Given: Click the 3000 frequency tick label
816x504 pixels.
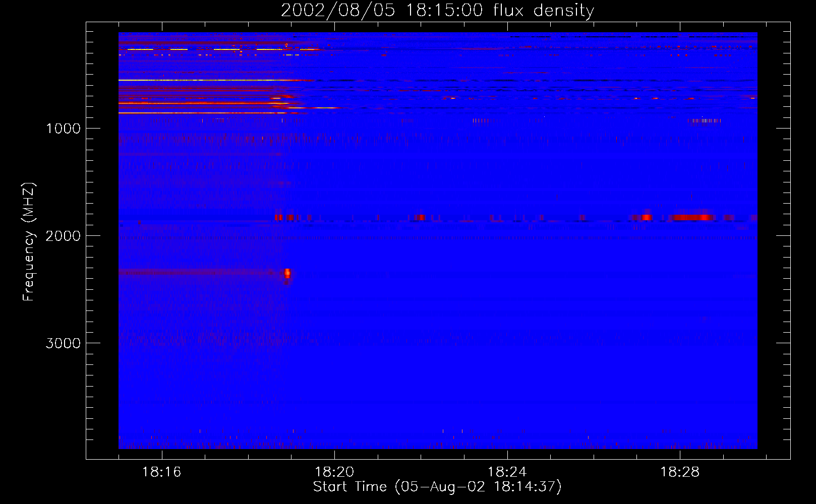Looking at the screenshot, I should 63,343.
